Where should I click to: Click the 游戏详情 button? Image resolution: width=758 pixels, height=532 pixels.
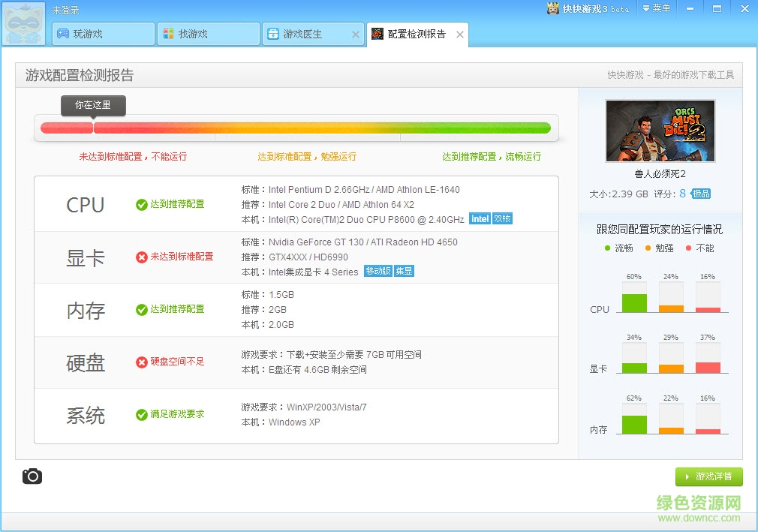[708, 476]
